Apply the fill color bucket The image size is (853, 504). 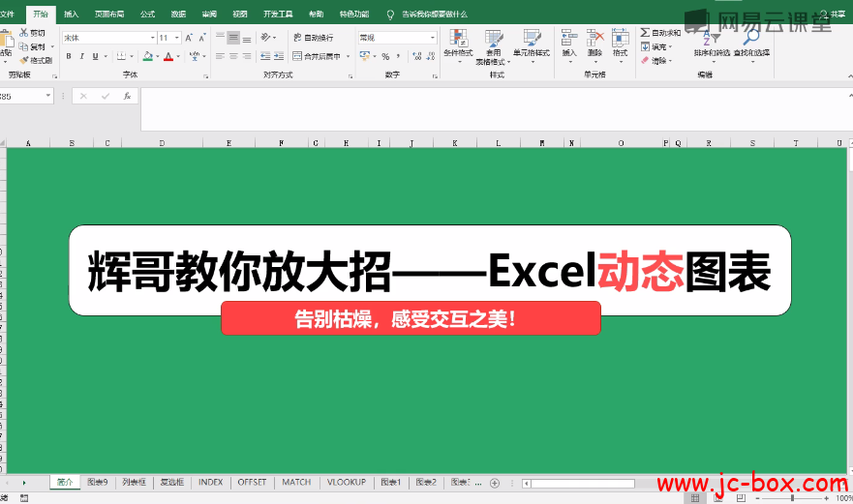147,56
